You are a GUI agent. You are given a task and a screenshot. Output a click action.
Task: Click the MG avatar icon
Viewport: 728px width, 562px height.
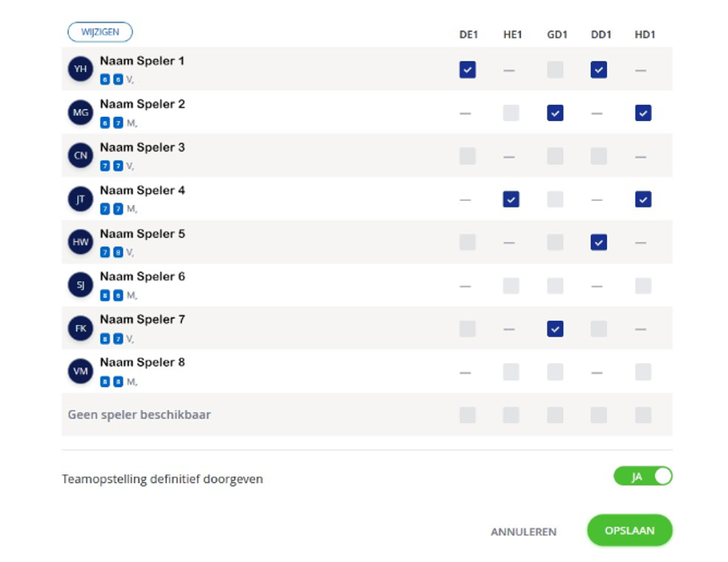point(80,112)
